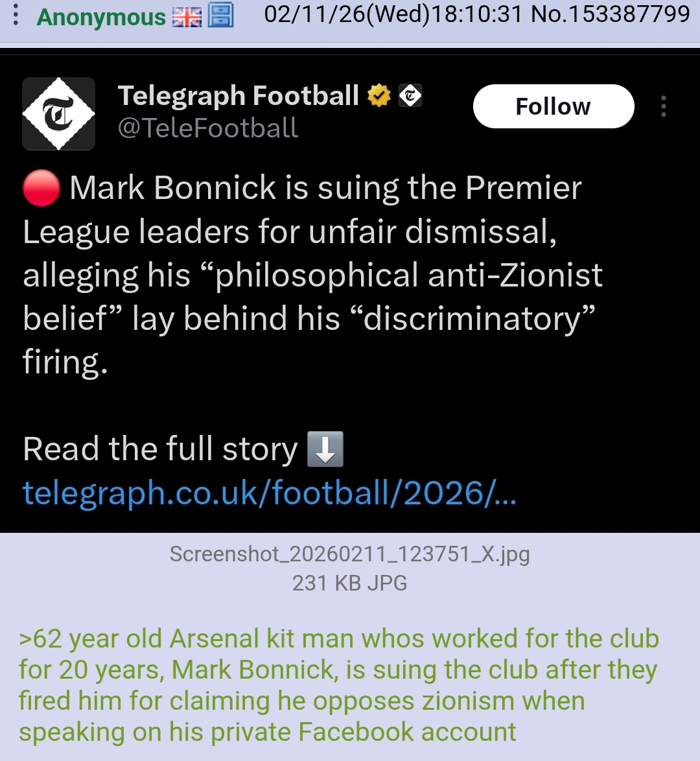Click the tweet text about Mark Bonnick

[x=311, y=274]
